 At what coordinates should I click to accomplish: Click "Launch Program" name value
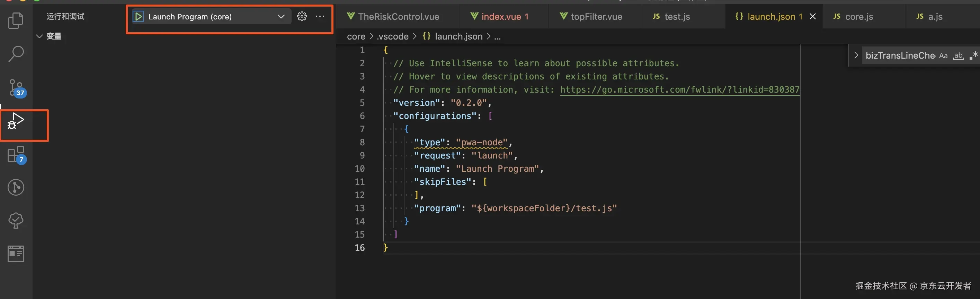click(x=497, y=169)
